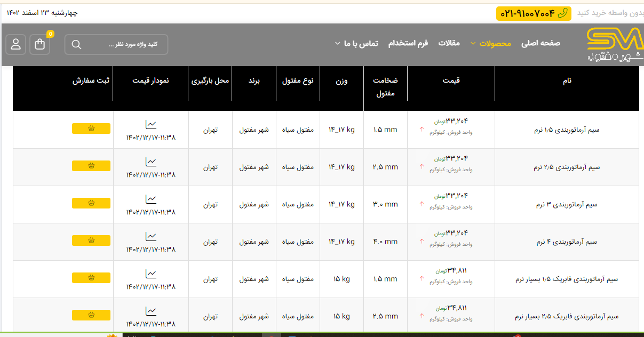Viewport: 644px width, 337px height.
Task: Open سیم آرماتوربندی فابریک ۲/۵ بسیار نرم link
Action: pyautogui.click(x=567, y=316)
